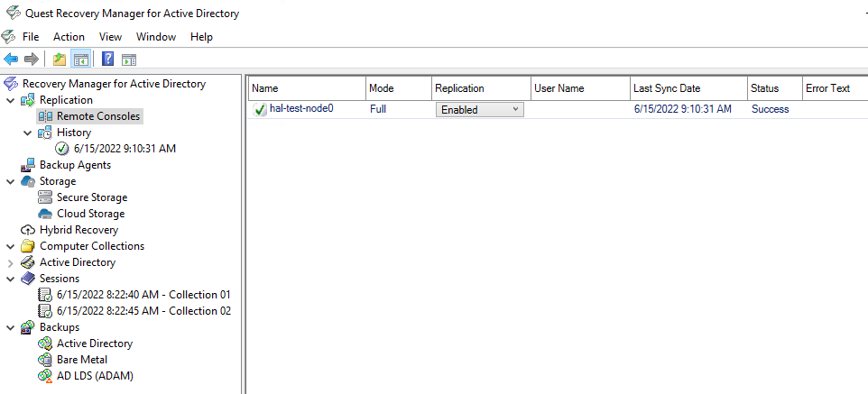This screenshot has height=394, width=868.
Task: Click the Show/Hide Action Pane icon
Action: [x=129, y=60]
